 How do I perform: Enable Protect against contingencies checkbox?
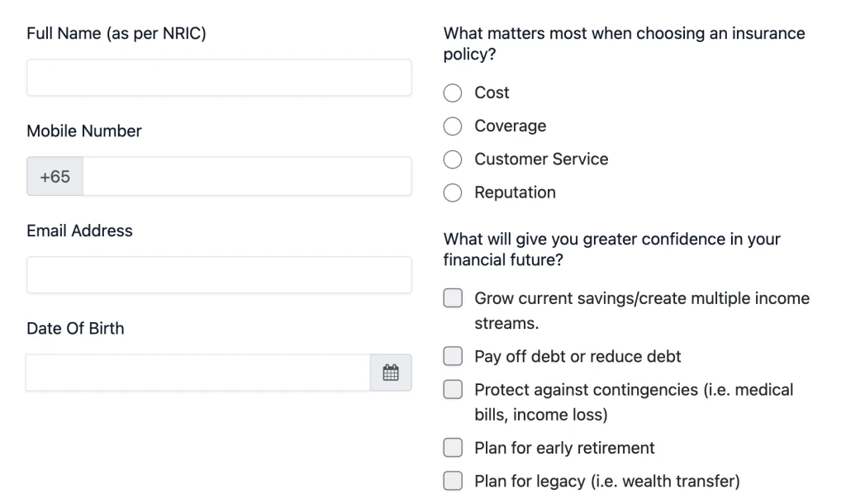pyautogui.click(x=453, y=390)
